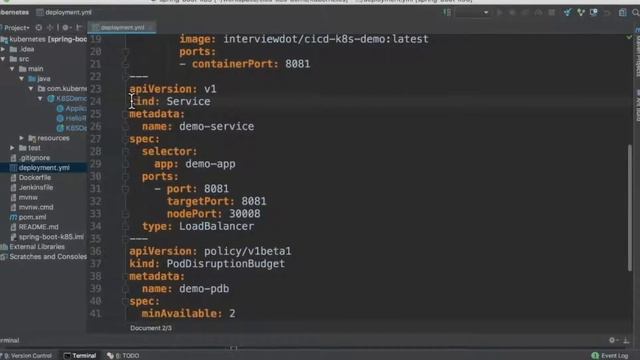Click the locate file target icon
640x360 pixels.
tap(39, 28)
